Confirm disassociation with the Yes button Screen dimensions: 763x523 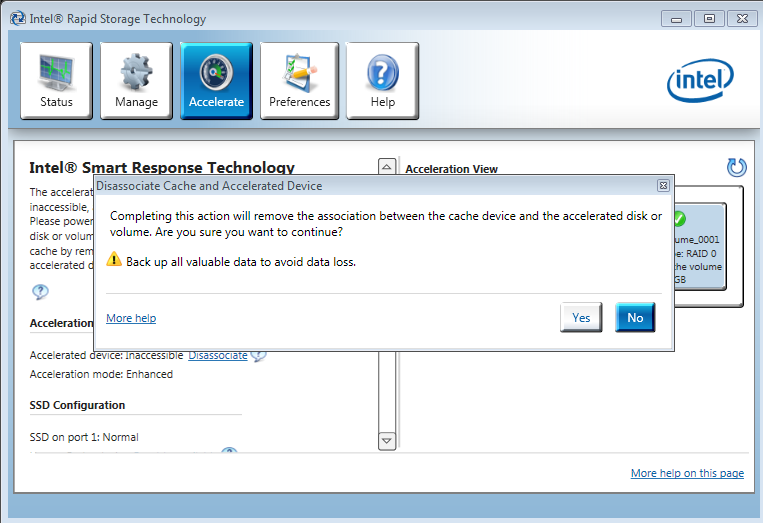[x=581, y=317]
